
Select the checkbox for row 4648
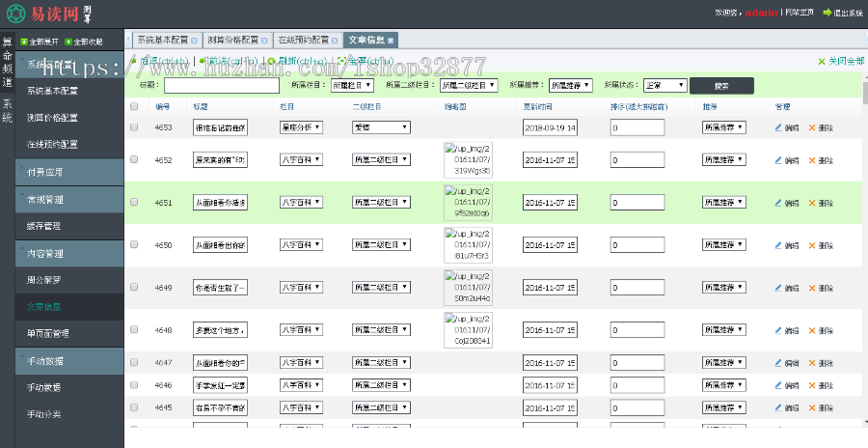[x=134, y=330]
